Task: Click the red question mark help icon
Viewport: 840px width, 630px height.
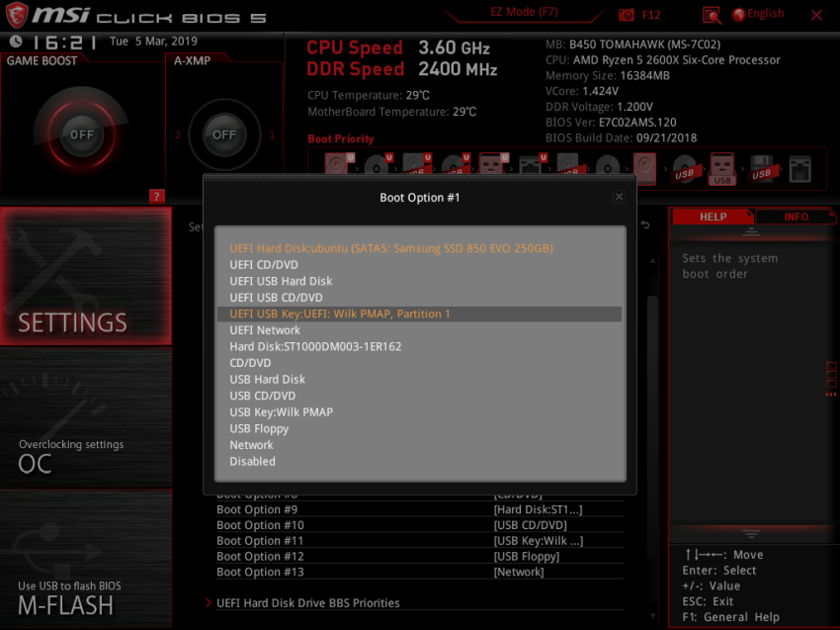Action: click(156, 196)
